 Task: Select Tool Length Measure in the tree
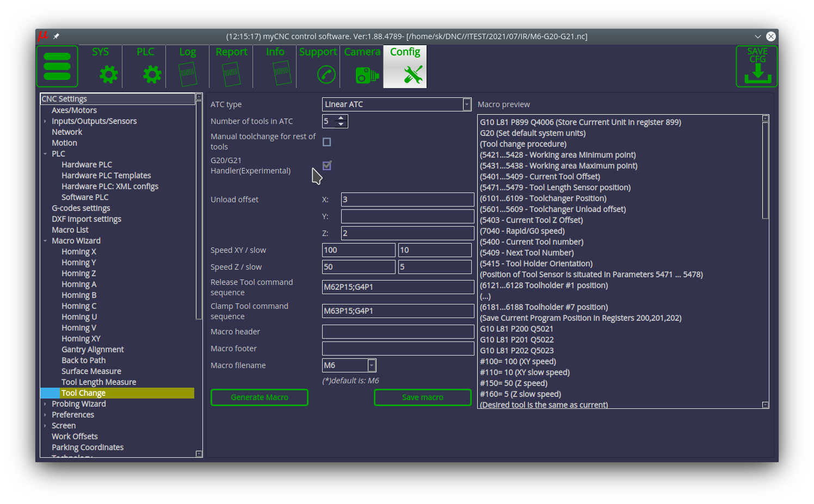point(98,382)
